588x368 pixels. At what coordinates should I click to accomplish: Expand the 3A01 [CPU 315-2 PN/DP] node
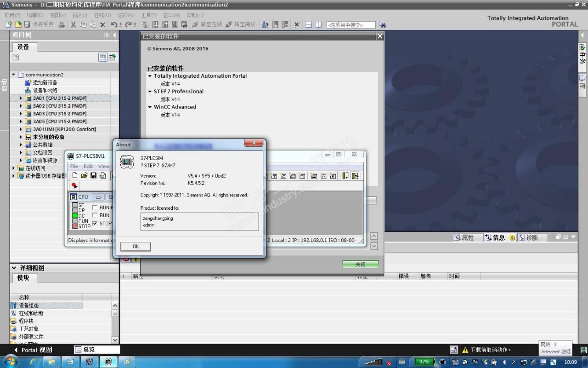21,98
